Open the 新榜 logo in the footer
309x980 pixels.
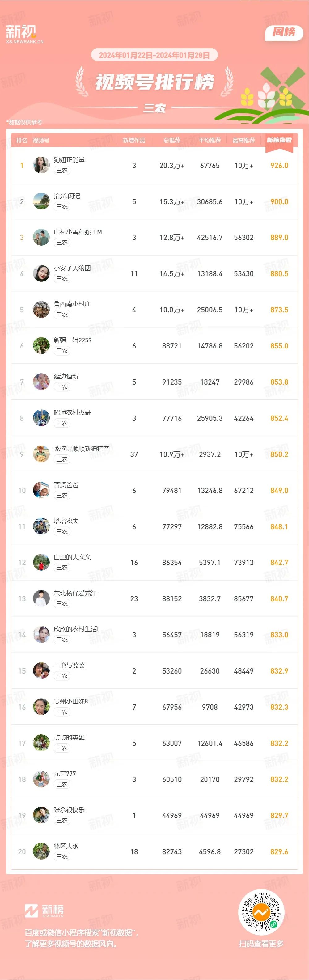pos(44,911)
